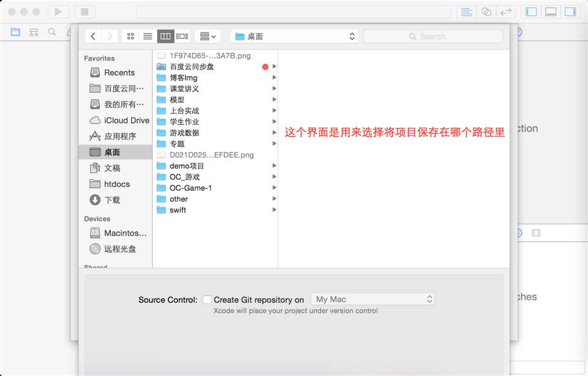The width and height of the screenshot is (588, 376).
Task: Select 我的所有… in the sidebar
Action: [115, 104]
